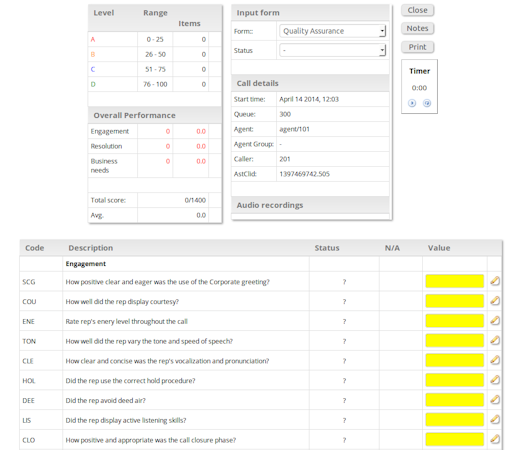Click the edit pencil icon for LIS row

pos(495,419)
